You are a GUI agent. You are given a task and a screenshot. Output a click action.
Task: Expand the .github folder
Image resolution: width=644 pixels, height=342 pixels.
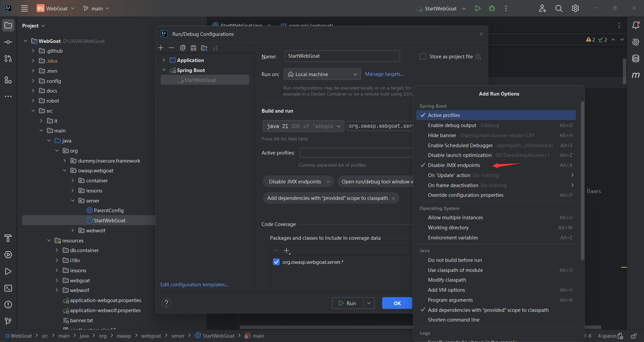[x=33, y=51]
